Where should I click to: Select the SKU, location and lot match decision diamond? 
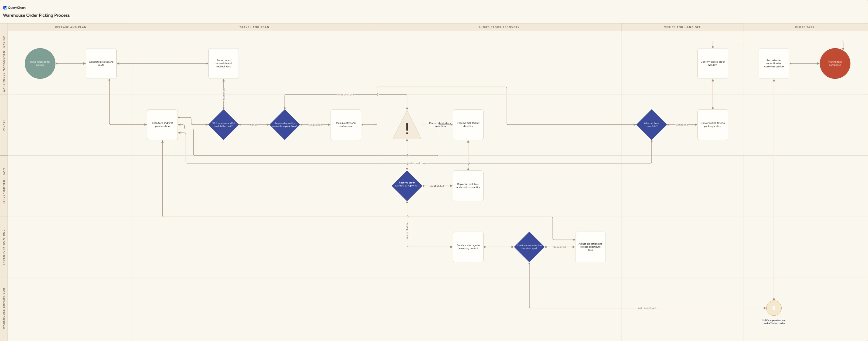(x=223, y=125)
